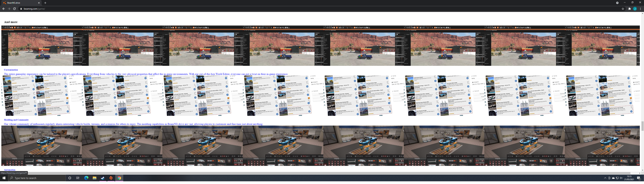Screen dimensions: 644x184
Task: Open the Extensions puzzle icon
Action: tap(630, 9)
